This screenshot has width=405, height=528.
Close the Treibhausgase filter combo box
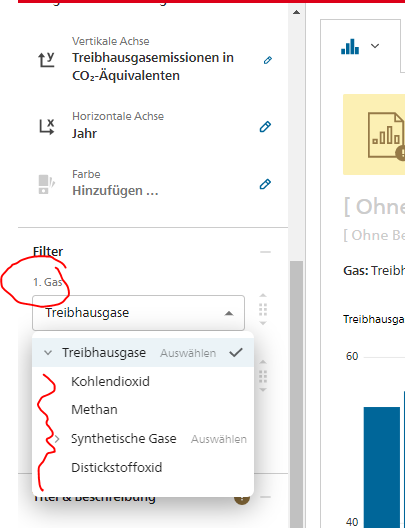(229, 313)
